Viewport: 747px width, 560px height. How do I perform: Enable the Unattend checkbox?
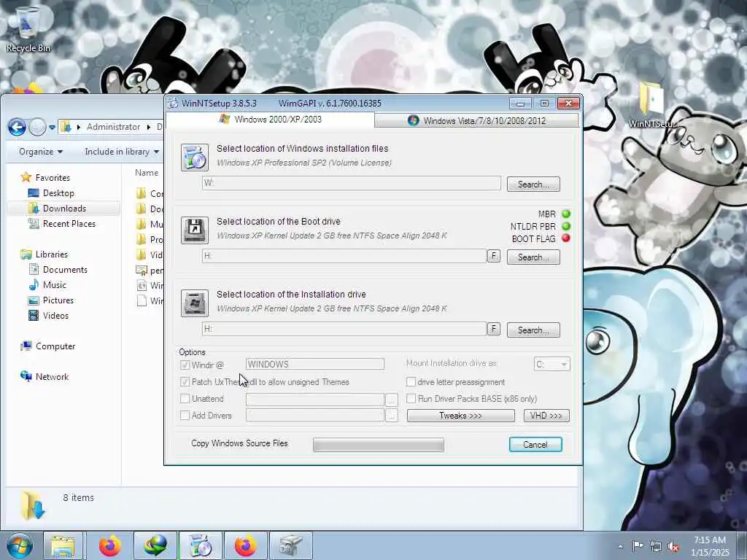pyautogui.click(x=185, y=399)
